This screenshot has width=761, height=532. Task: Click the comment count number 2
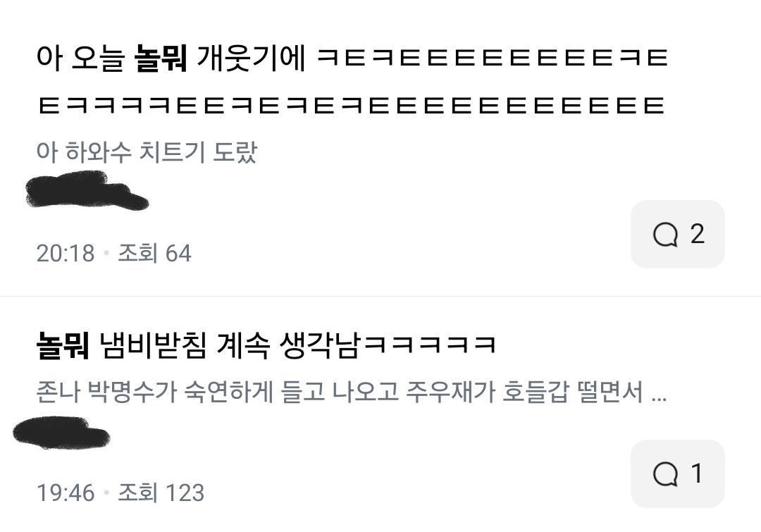pos(698,234)
